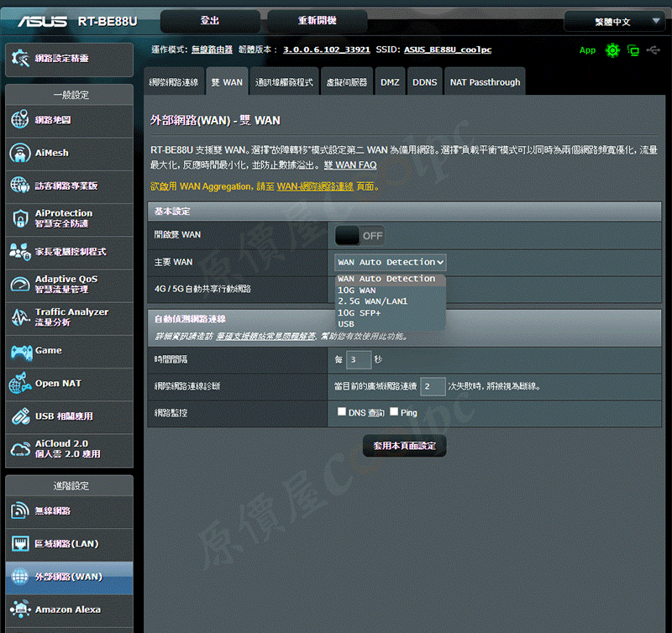This screenshot has height=633, width=672.
Task: Click the Network Map globe icon
Action: tap(19, 119)
